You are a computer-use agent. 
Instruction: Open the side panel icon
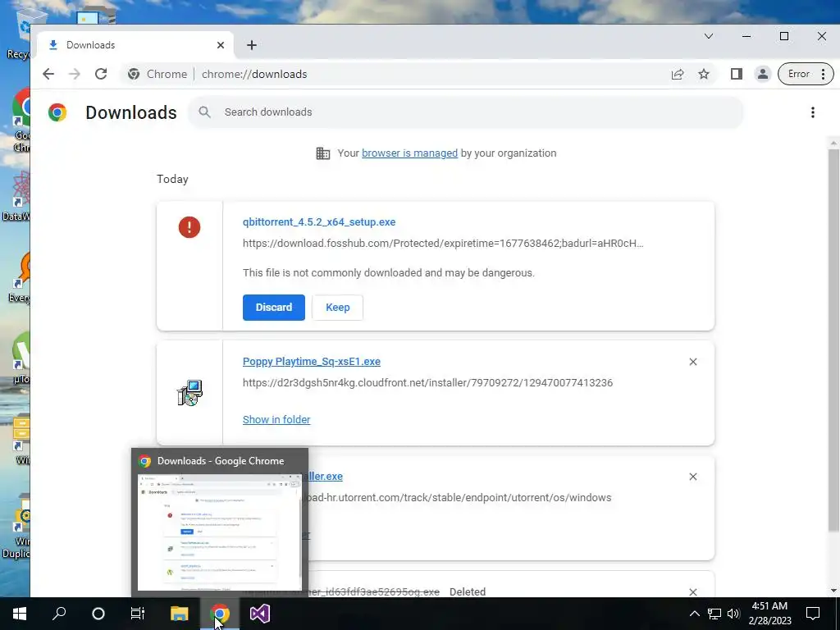737,74
